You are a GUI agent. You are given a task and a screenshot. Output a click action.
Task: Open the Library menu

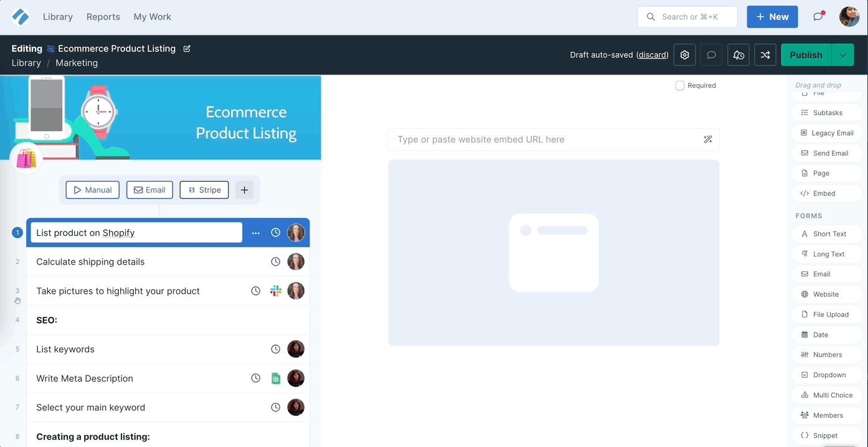[x=58, y=17]
